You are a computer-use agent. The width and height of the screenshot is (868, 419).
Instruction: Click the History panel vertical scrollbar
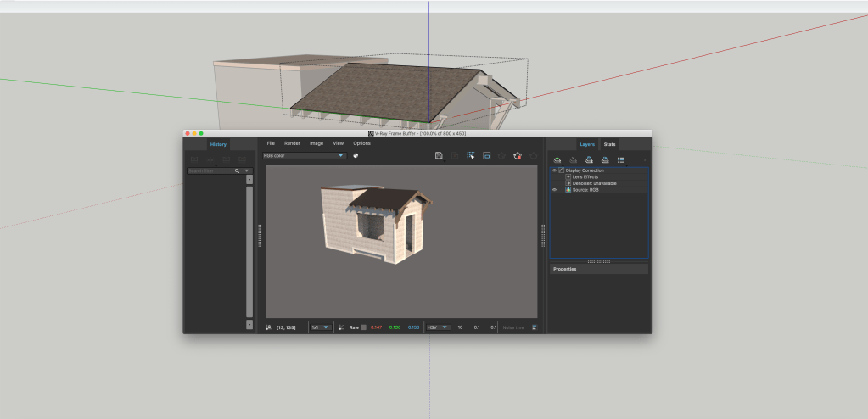(249, 250)
